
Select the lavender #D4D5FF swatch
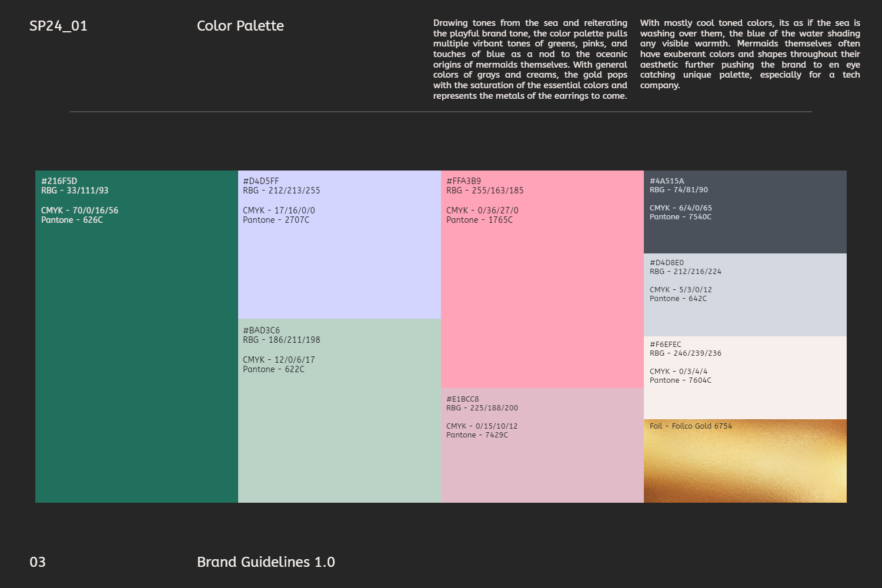339,245
